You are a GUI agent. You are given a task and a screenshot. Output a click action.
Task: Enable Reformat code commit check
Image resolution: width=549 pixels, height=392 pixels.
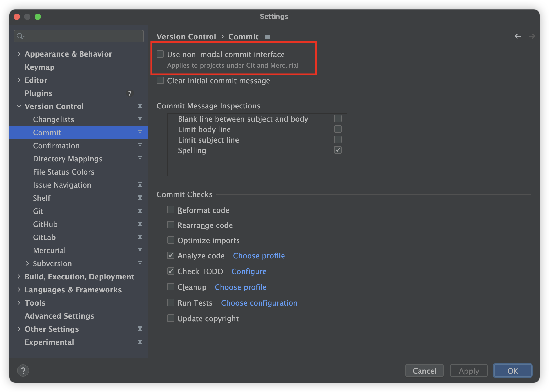(171, 210)
